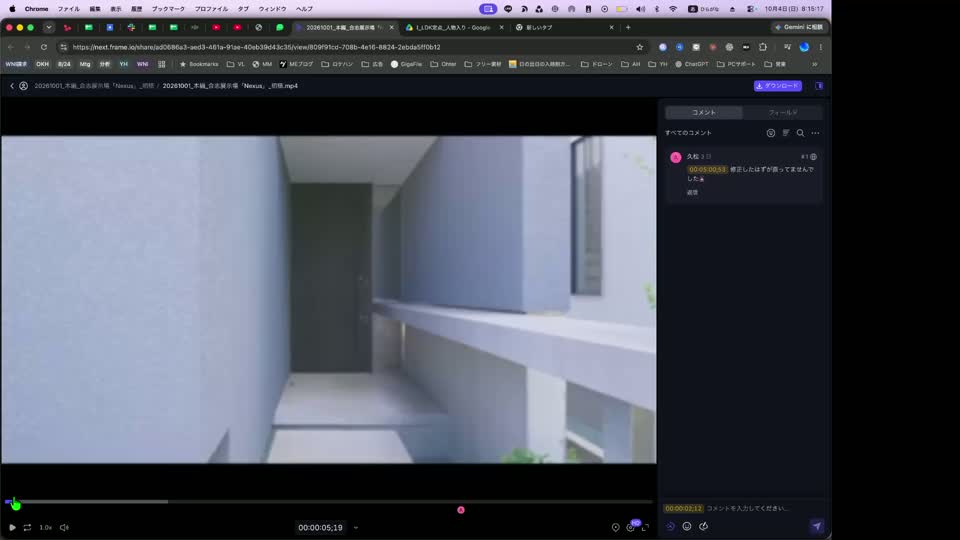Click the 00:00:05;19 timecode display
The image size is (960, 540).
(320, 528)
